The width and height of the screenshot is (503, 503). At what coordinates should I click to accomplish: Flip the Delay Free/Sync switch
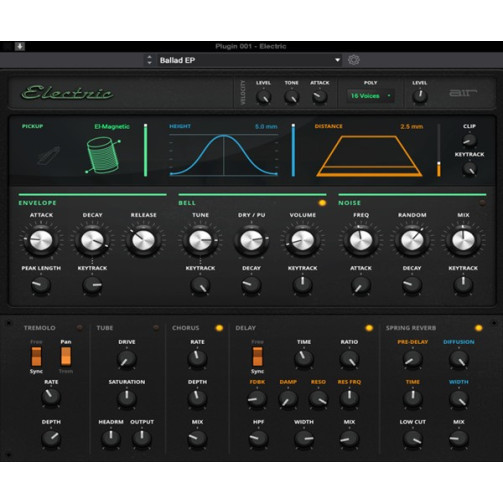click(x=257, y=356)
